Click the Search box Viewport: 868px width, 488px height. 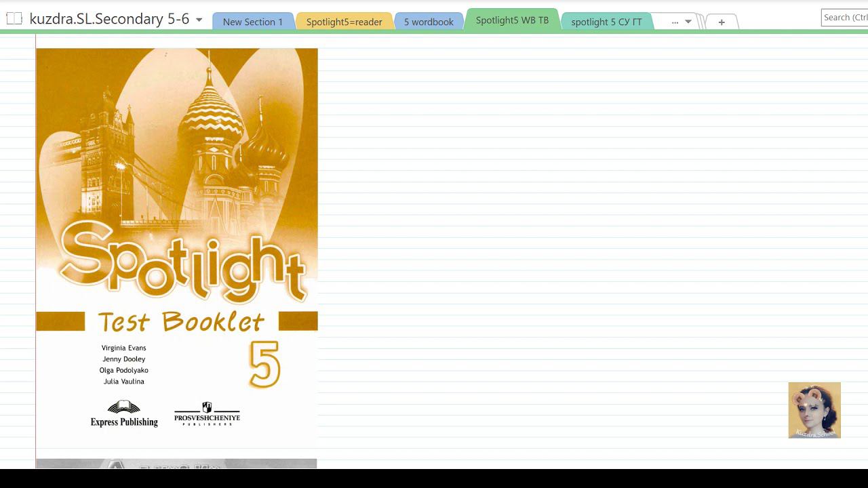pos(844,18)
